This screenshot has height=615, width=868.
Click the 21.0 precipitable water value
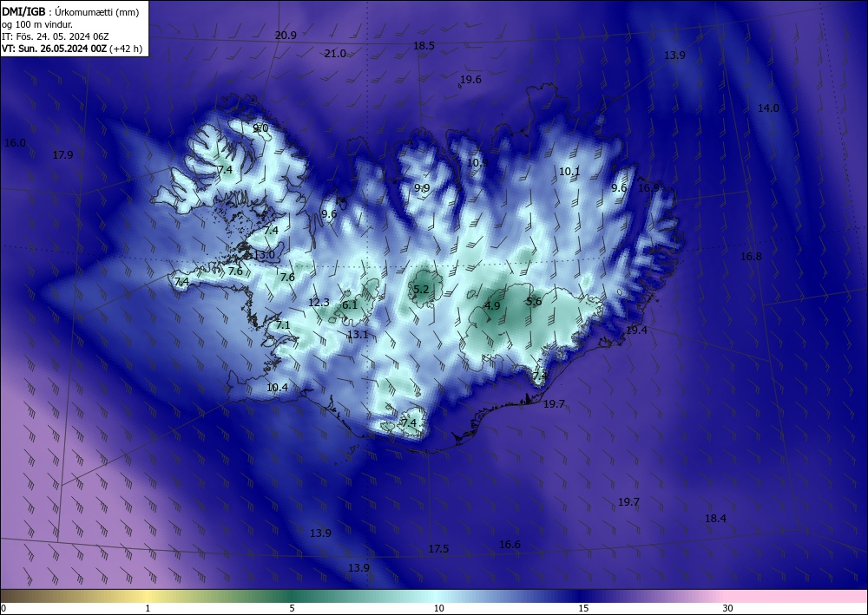coord(335,54)
